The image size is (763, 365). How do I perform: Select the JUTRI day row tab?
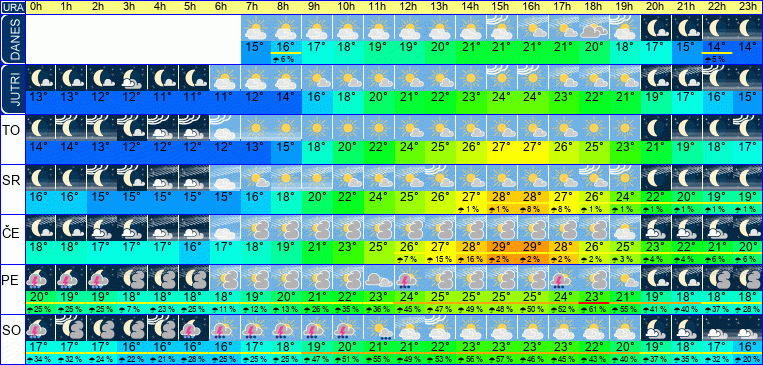click(13, 89)
